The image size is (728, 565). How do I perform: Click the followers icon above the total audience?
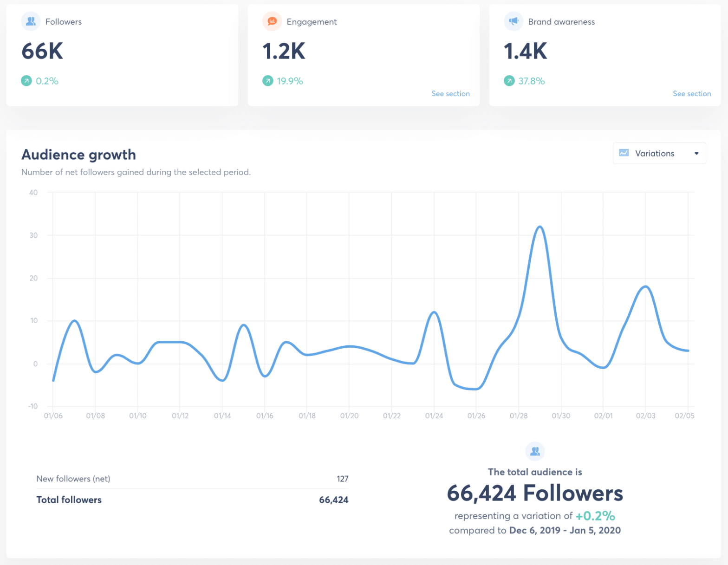pos(535,451)
